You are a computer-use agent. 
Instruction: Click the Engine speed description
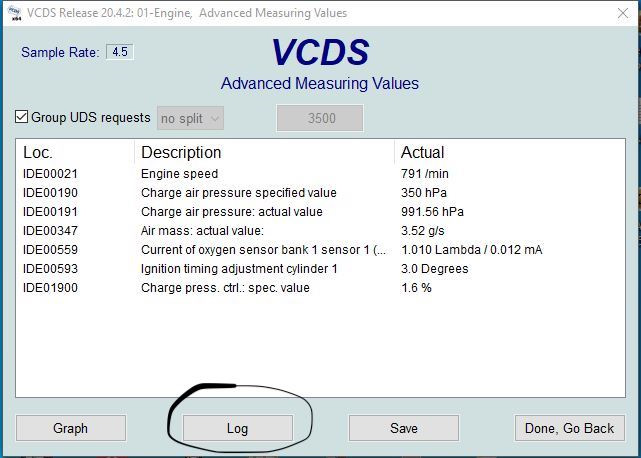pos(179,174)
